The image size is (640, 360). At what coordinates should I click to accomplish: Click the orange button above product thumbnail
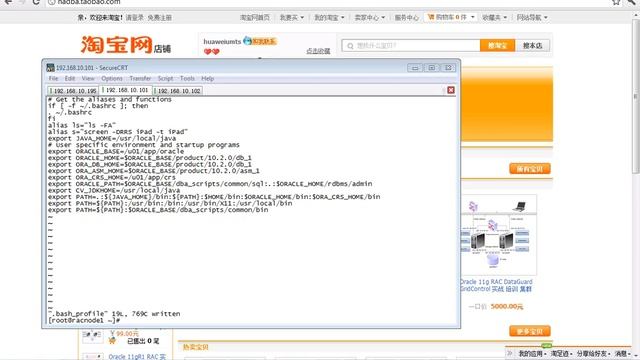[530, 169]
